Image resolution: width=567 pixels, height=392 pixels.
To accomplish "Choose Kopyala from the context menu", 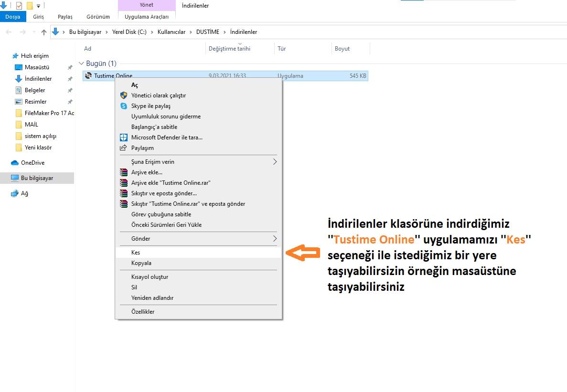I will (x=198, y=263).
